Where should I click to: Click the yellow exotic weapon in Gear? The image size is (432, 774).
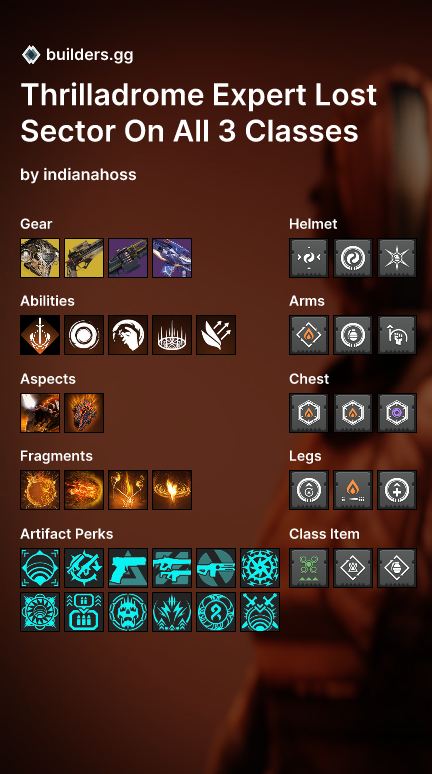[x=84, y=258]
